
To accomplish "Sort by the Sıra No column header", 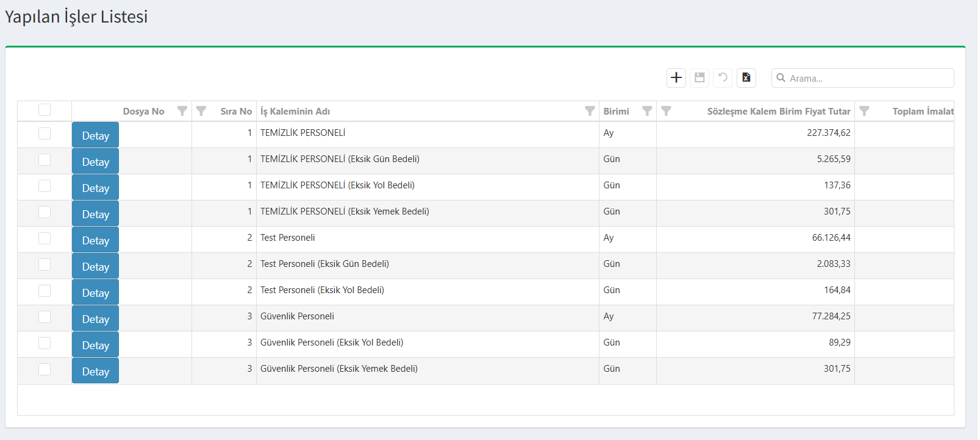I will (x=235, y=112).
